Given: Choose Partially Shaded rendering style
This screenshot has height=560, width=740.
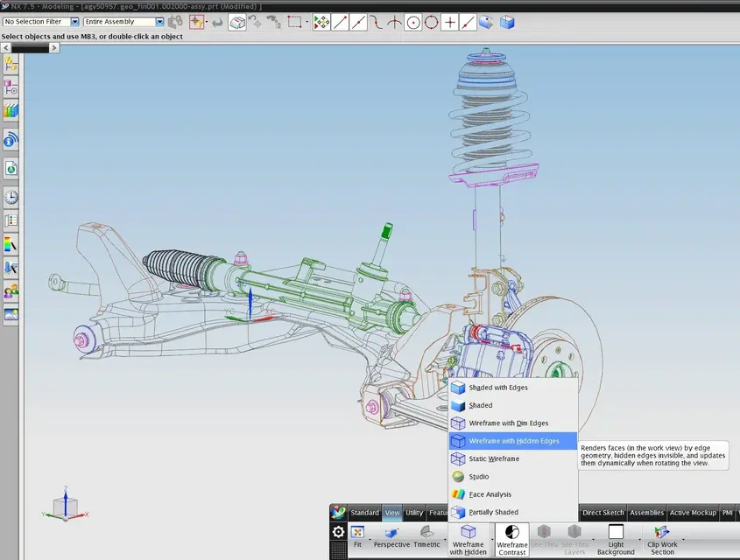Looking at the screenshot, I should coord(513,512).
